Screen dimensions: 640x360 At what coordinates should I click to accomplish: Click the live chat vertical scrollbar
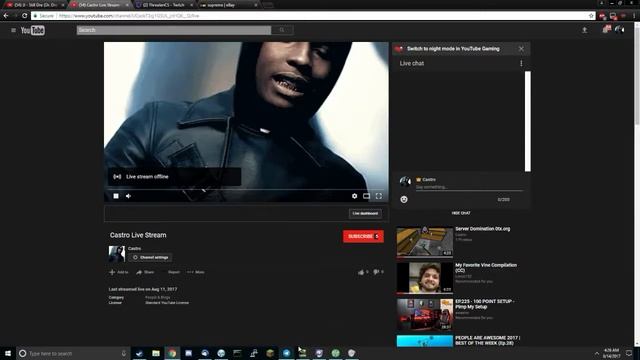pos(527,121)
